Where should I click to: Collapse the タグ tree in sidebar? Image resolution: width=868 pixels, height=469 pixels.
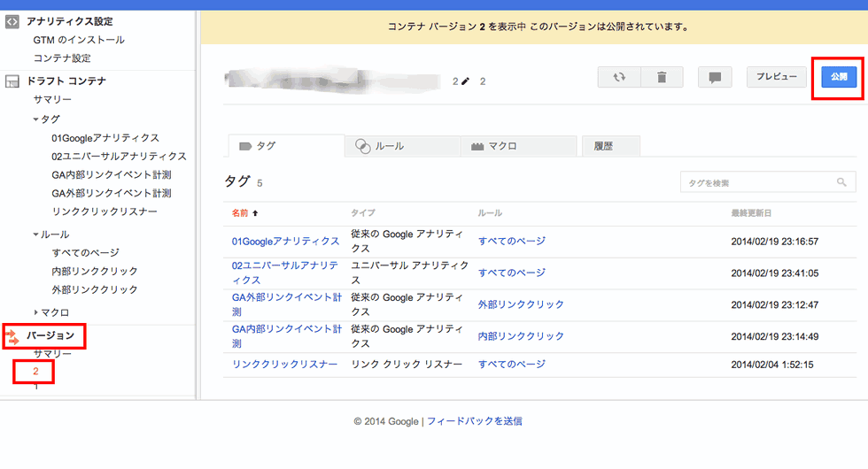pos(36,119)
